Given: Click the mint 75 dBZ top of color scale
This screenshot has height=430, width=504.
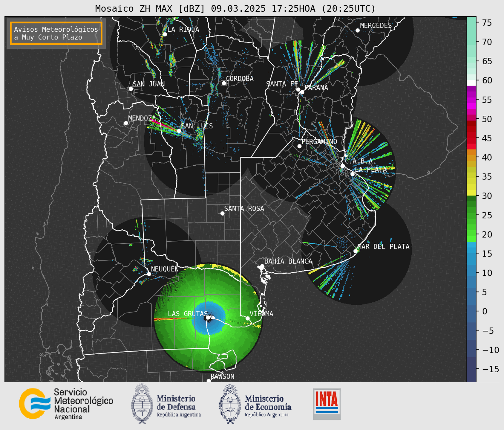Looking at the screenshot, I should point(471,22).
